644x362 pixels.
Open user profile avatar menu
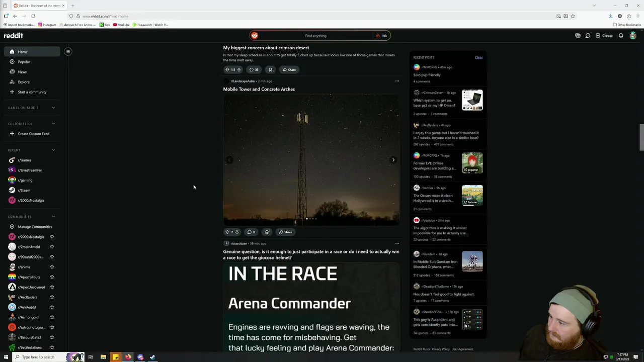click(x=633, y=36)
